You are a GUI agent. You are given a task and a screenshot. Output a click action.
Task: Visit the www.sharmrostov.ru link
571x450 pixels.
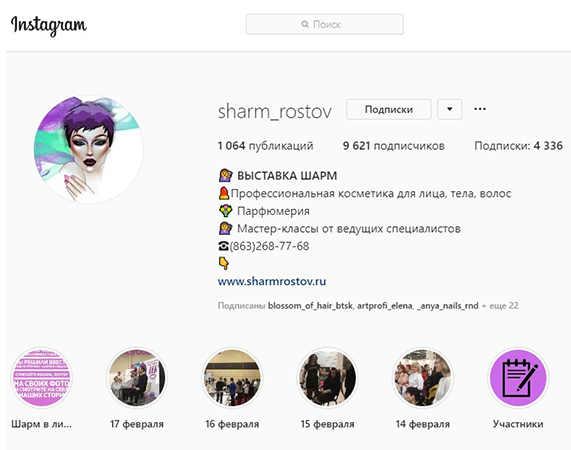click(272, 281)
